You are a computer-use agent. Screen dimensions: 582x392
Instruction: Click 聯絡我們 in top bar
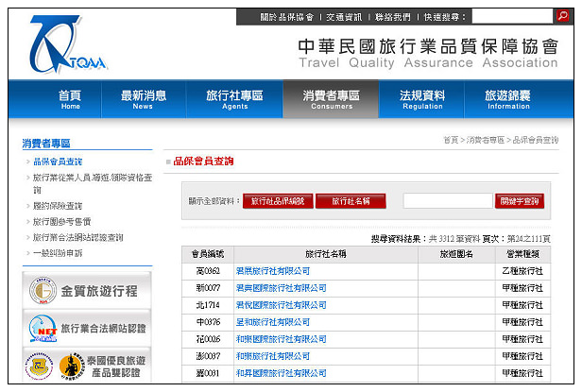(x=393, y=17)
